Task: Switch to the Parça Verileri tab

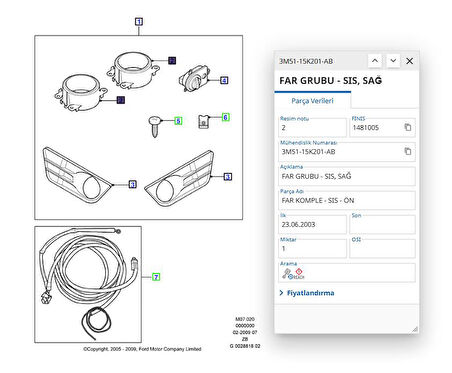Action: (x=312, y=101)
